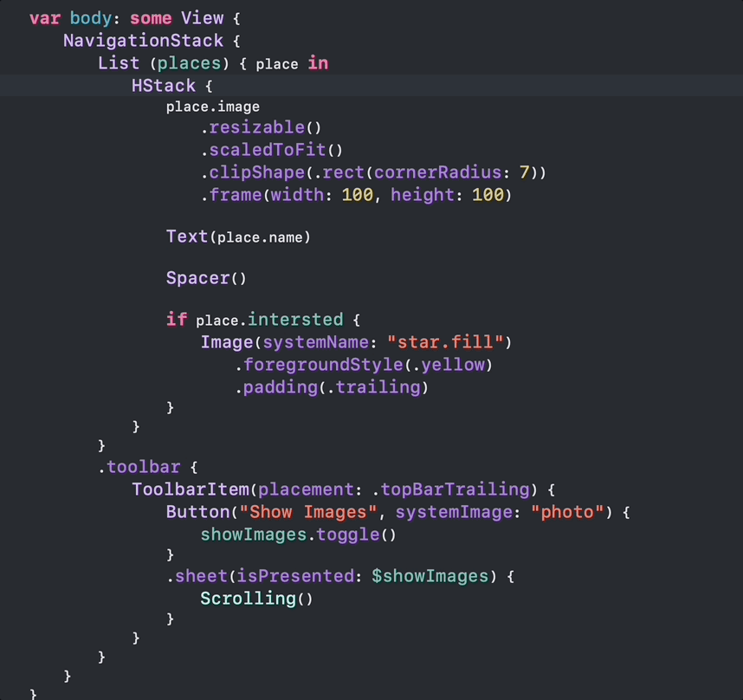Click the "star.fill" string literal
The width and height of the screenshot is (743, 700).
click(445, 342)
